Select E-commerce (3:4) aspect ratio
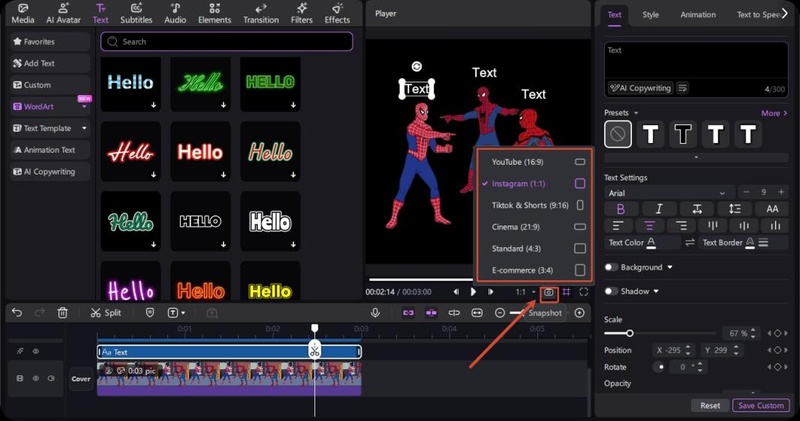Viewport: 800px width, 421px height. pyautogui.click(x=535, y=270)
